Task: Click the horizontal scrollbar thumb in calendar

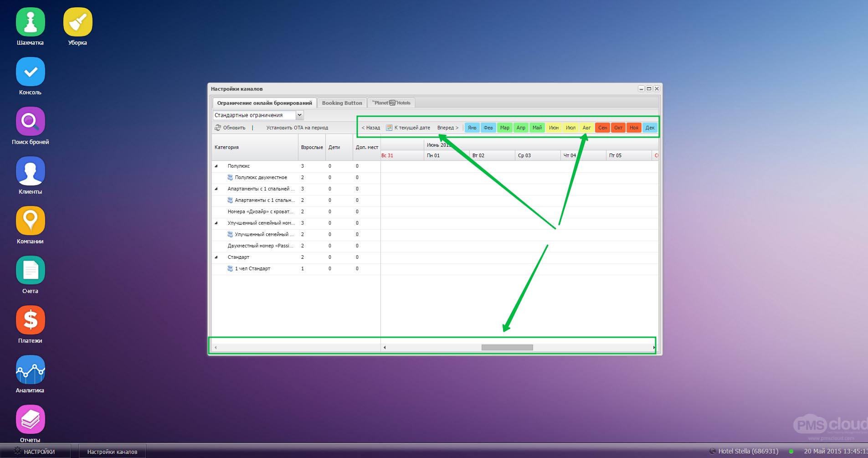Action: pos(507,348)
